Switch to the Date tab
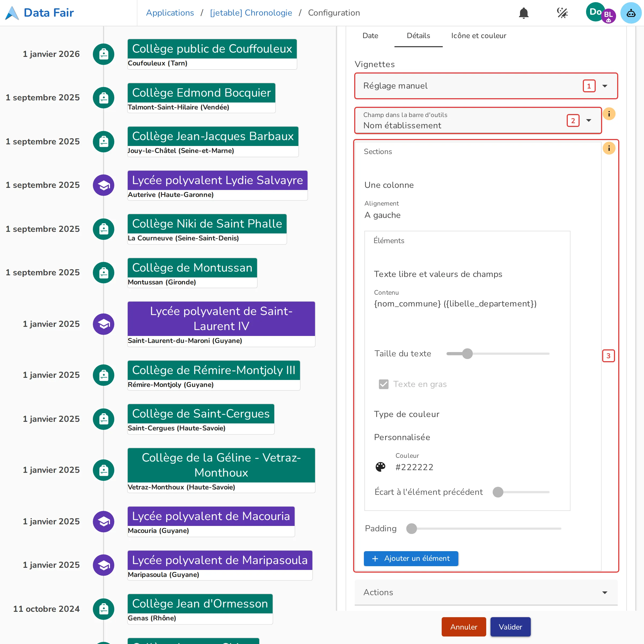The image size is (644, 644). (370, 36)
